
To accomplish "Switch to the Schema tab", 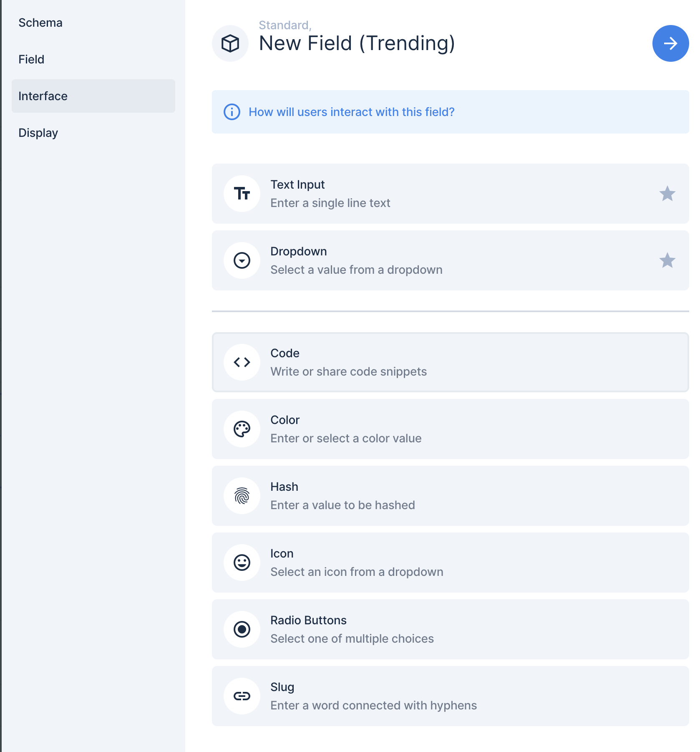I will pyautogui.click(x=40, y=23).
